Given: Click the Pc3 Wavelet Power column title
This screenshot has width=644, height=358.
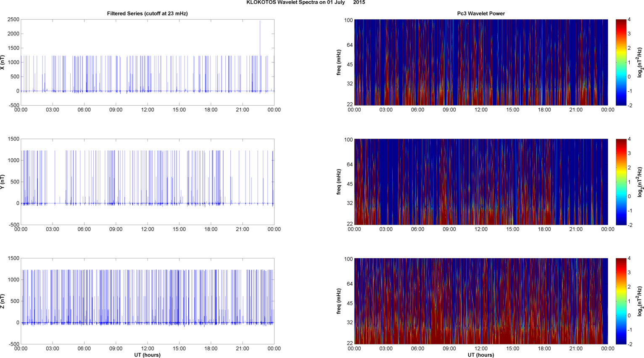Looking at the screenshot, I should click(x=481, y=13).
